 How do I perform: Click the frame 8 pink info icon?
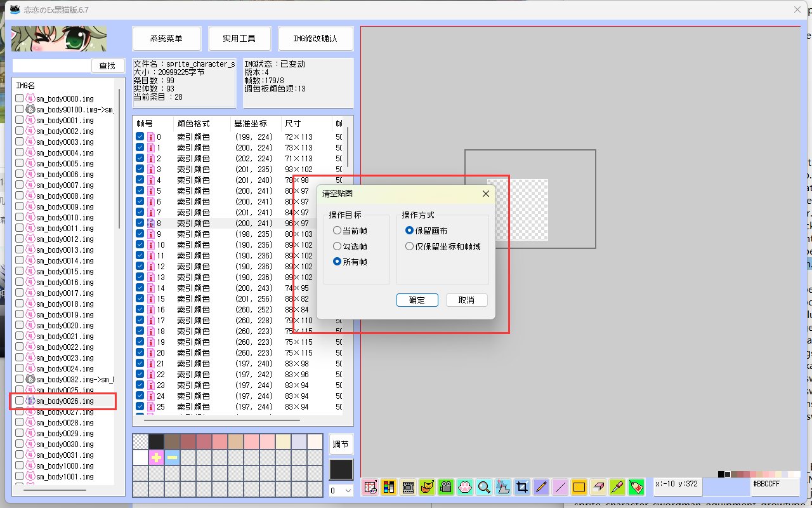[x=151, y=224]
